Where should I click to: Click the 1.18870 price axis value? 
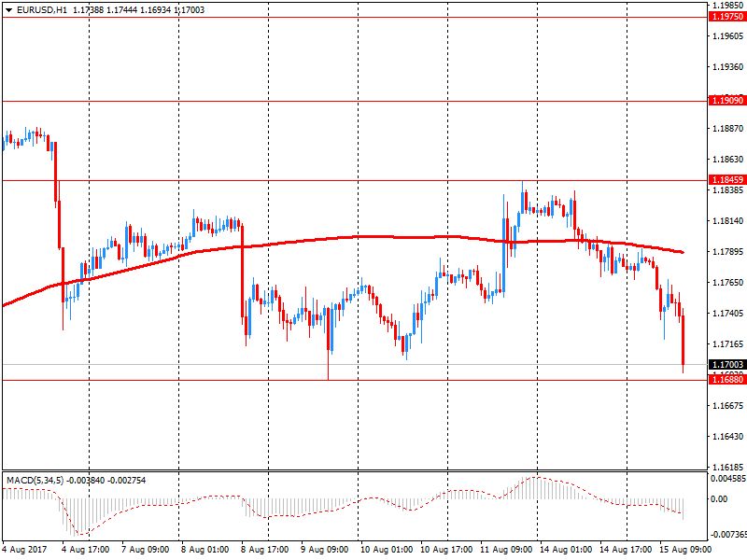click(x=728, y=129)
